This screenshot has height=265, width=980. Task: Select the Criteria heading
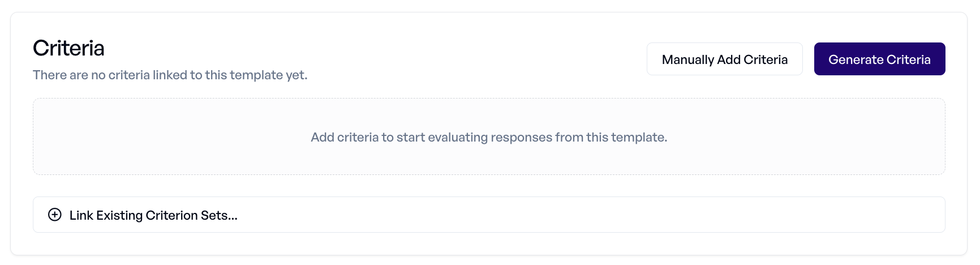coord(68,48)
